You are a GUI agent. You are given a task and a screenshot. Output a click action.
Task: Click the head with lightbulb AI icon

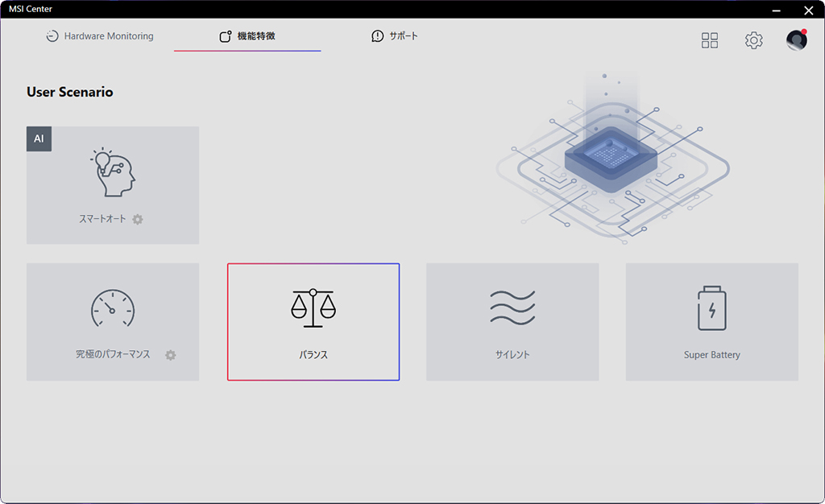pyautogui.click(x=113, y=172)
